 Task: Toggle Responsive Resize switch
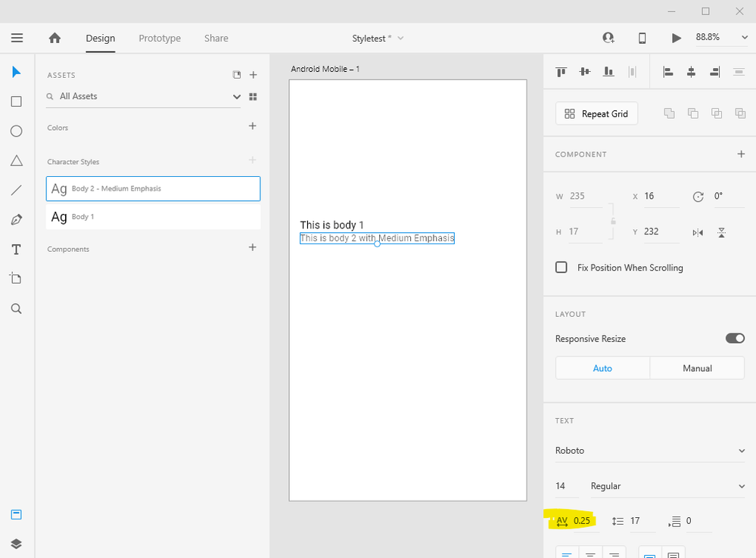point(735,339)
